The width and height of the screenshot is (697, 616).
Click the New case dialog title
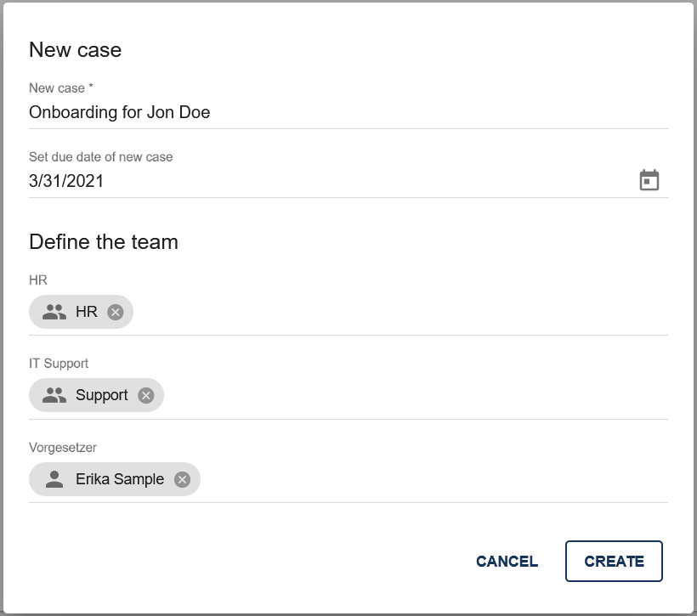(76, 49)
